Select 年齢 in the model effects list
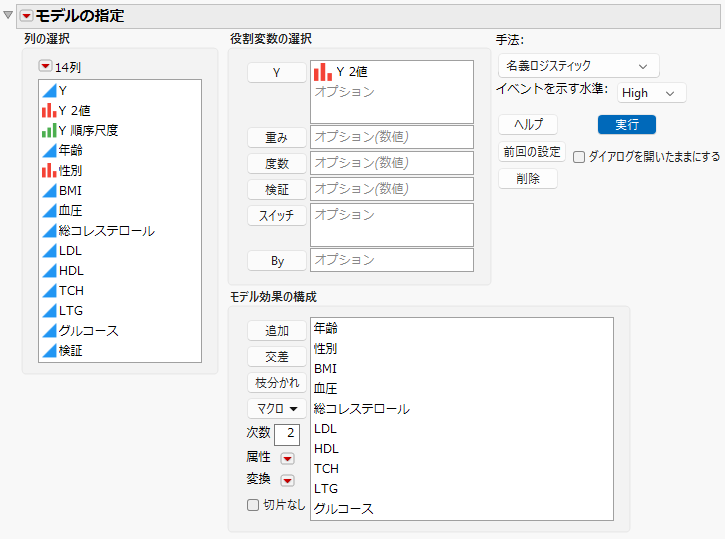This screenshot has height=539, width=725. click(x=326, y=328)
